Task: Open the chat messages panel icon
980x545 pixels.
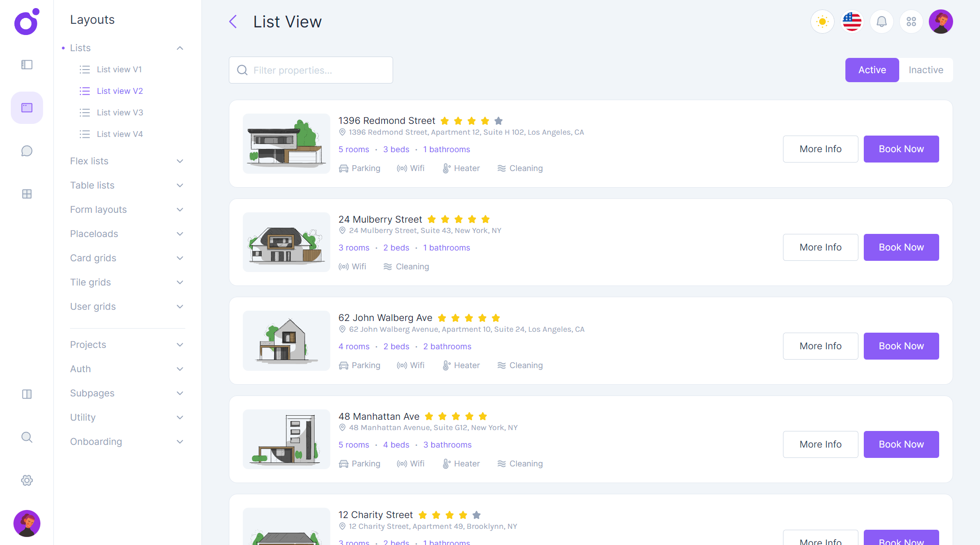Action: 26,151
